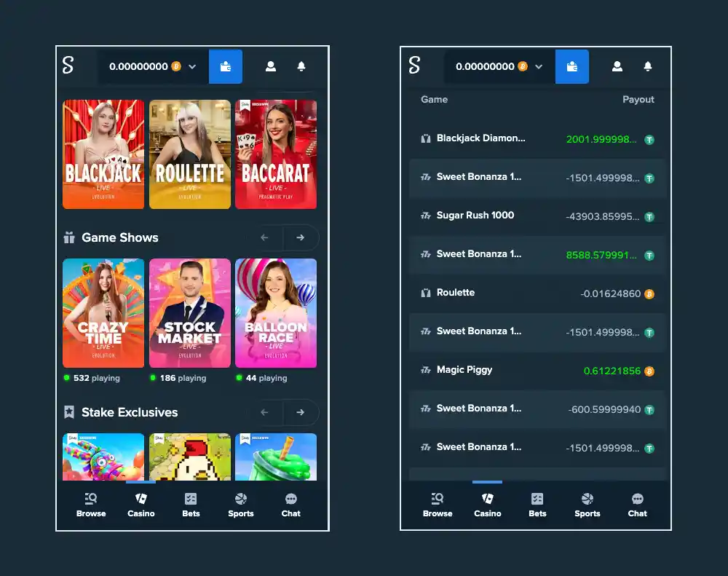The width and height of the screenshot is (728, 576).
Task: Open the chicken Stake Exclusive game
Action: coord(190,457)
